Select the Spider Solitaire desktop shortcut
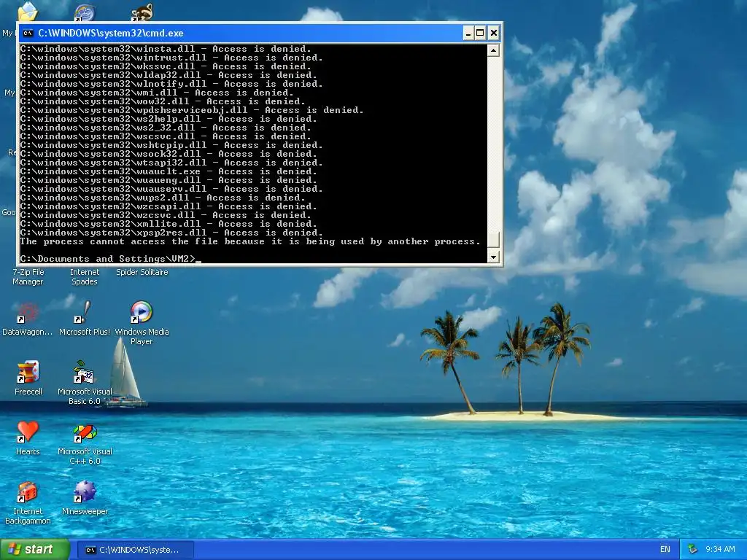747x560 pixels. tap(142, 272)
